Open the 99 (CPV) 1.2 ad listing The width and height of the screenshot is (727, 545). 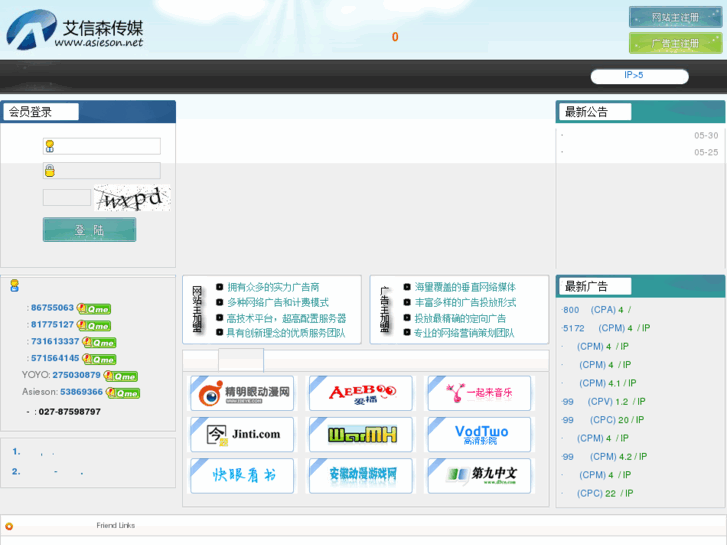[x=604, y=402]
